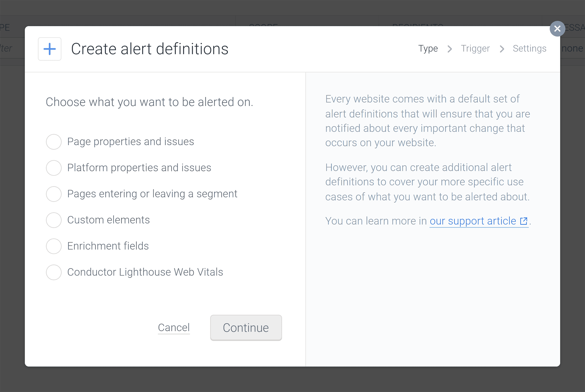Viewport: 585px width, 392px height.
Task: Select the Platform properties and issues option
Action: click(x=54, y=168)
